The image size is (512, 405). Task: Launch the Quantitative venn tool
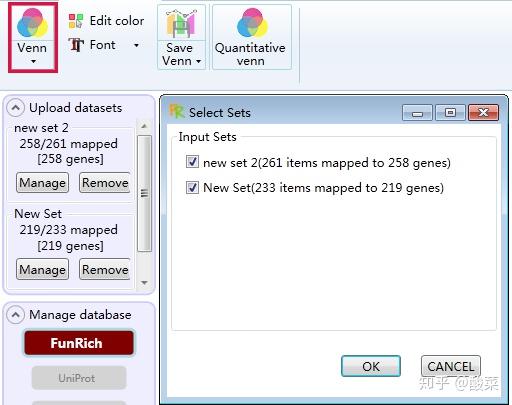click(x=252, y=37)
